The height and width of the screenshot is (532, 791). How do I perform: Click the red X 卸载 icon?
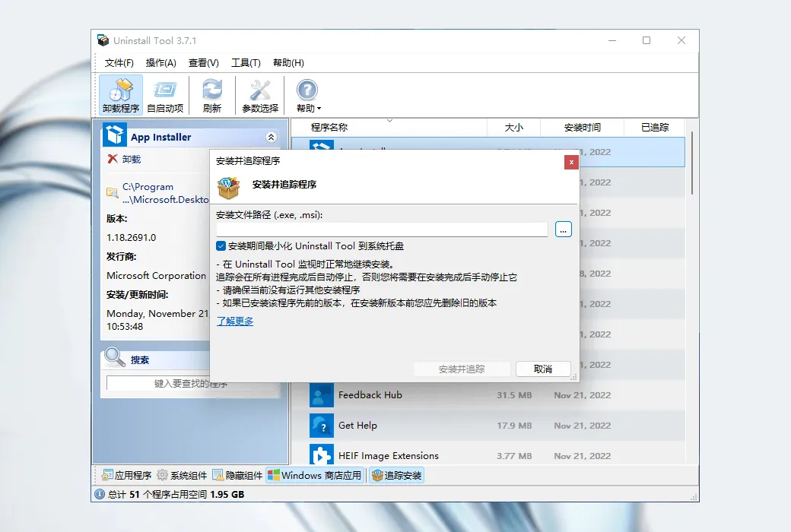pos(113,159)
